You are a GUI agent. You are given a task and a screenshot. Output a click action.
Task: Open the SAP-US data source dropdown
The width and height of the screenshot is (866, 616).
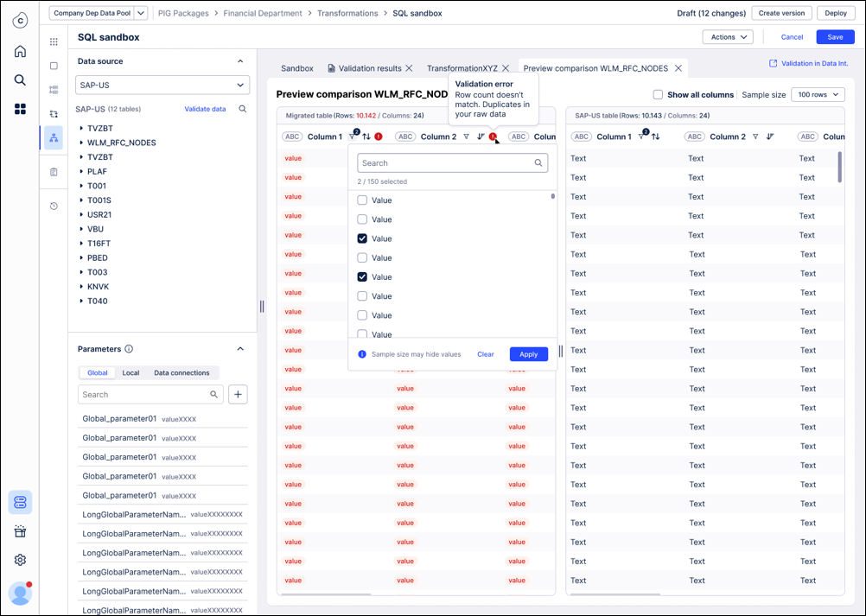coord(162,85)
